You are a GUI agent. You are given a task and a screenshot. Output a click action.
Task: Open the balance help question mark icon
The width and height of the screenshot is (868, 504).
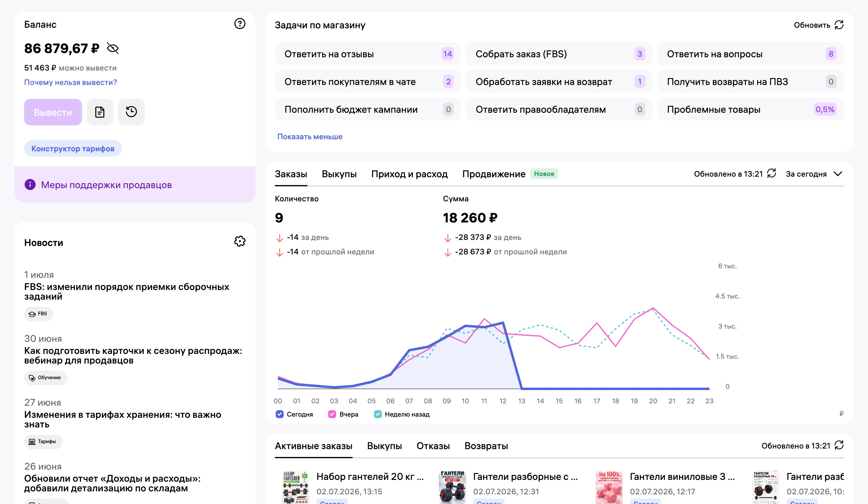pos(240,24)
